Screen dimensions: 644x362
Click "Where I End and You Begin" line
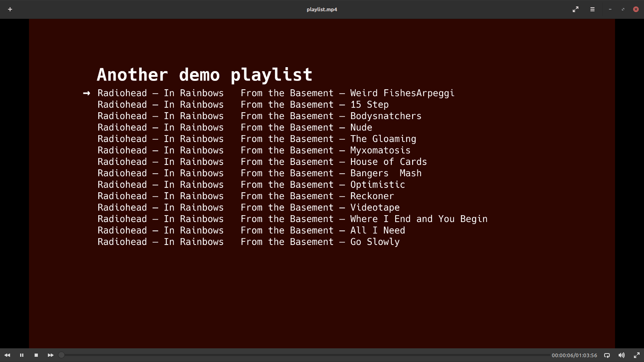(x=293, y=219)
